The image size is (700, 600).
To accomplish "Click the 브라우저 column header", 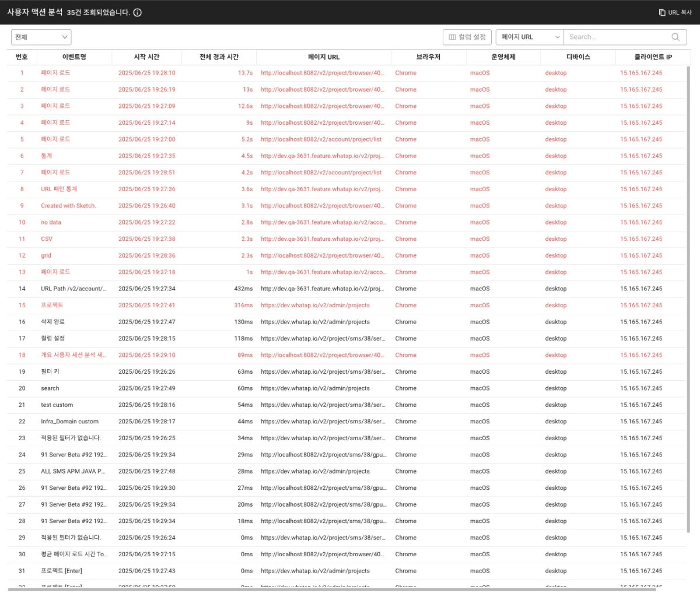I will pyautogui.click(x=428, y=57).
